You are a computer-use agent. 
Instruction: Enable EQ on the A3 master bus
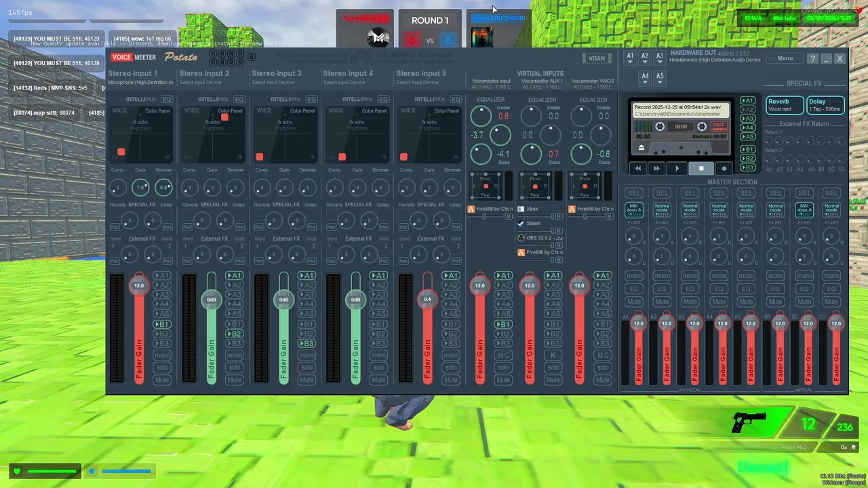pos(690,289)
